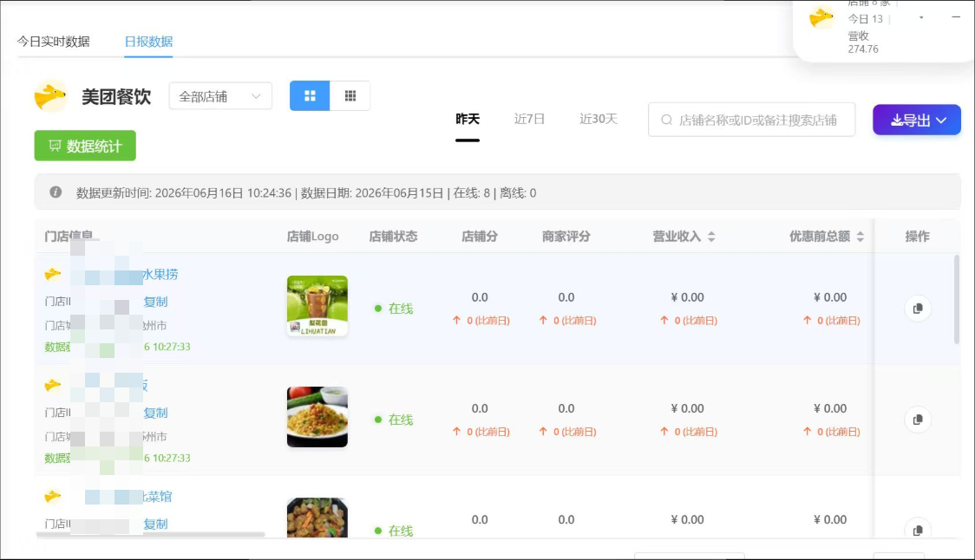The width and height of the screenshot is (975, 560).
Task: Open the 菜馆 store name link
Action: [x=157, y=497]
